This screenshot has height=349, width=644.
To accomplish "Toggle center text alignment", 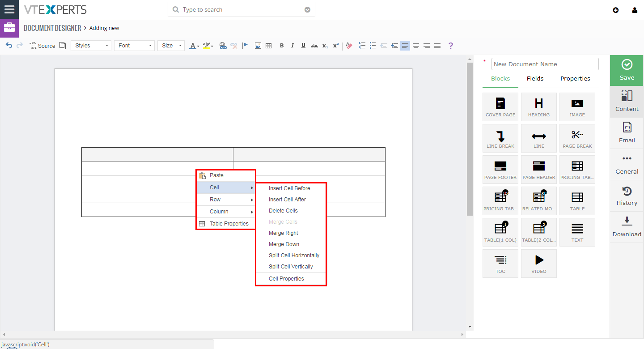I will tap(416, 45).
